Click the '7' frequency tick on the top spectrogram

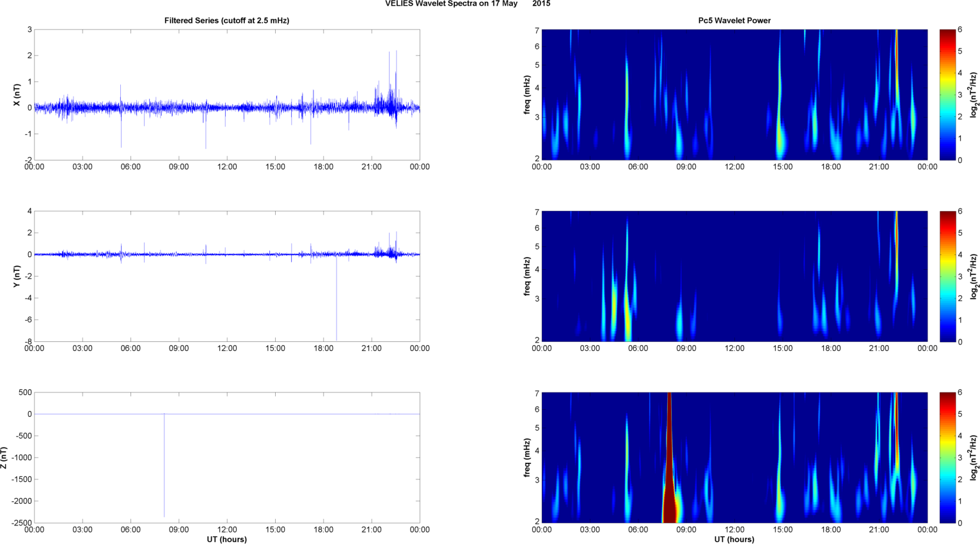537,31
